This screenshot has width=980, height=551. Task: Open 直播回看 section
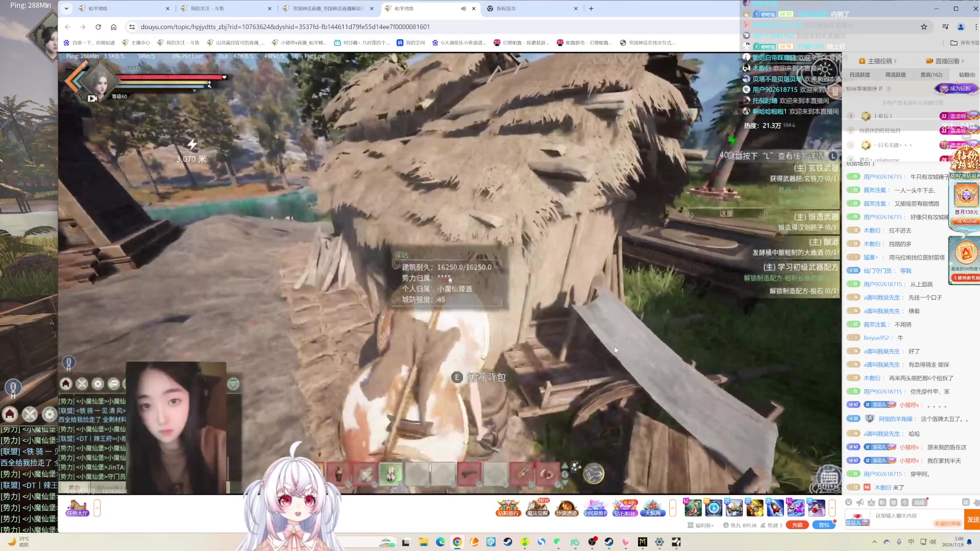click(945, 61)
